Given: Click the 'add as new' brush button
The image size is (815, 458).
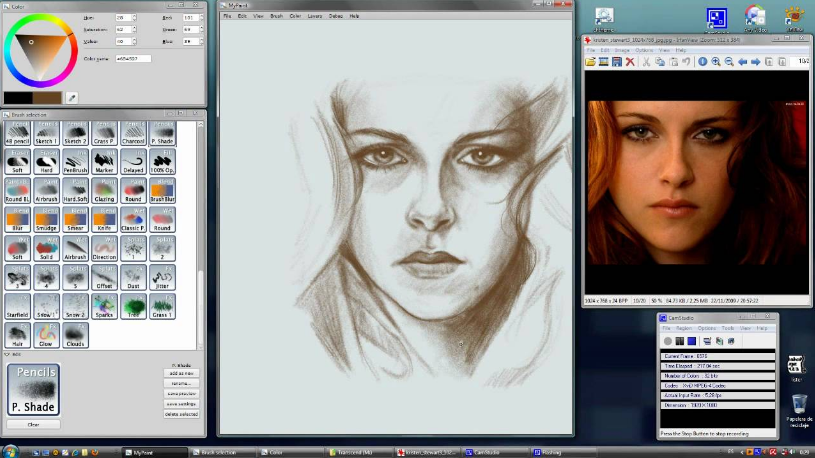Looking at the screenshot, I should pyautogui.click(x=181, y=373).
